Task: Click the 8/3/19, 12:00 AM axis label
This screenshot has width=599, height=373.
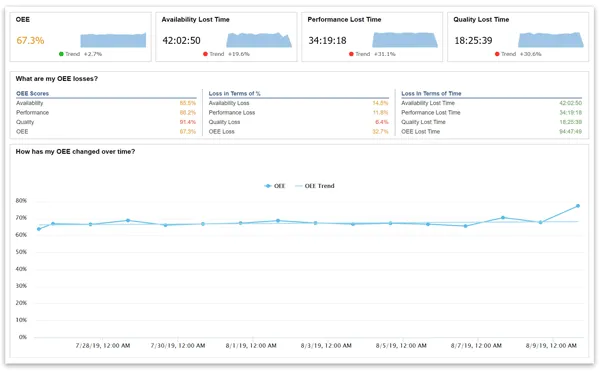Action: tap(326, 345)
